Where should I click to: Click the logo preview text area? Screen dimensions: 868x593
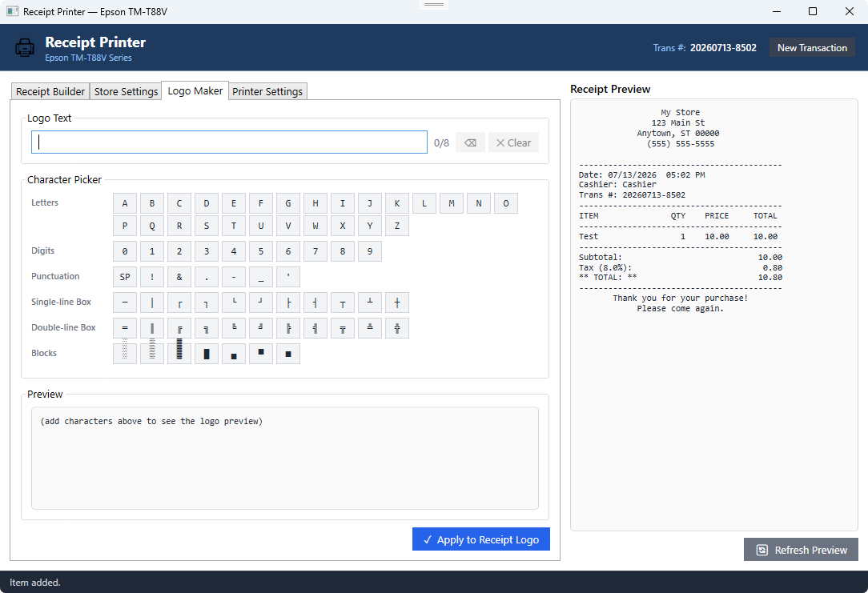(x=284, y=458)
